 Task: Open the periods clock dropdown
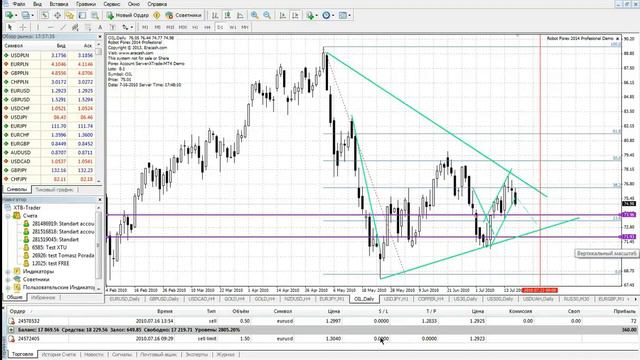click(328, 15)
